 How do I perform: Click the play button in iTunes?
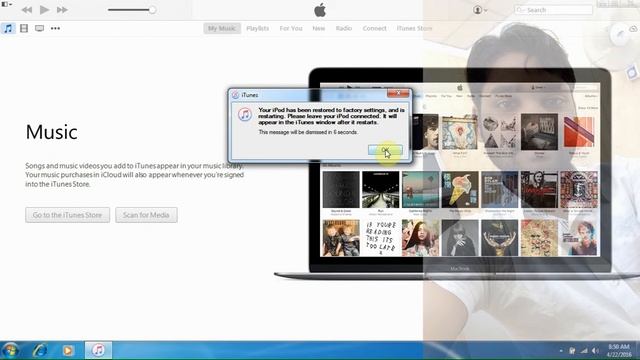pyautogui.click(x=44, y=10)
